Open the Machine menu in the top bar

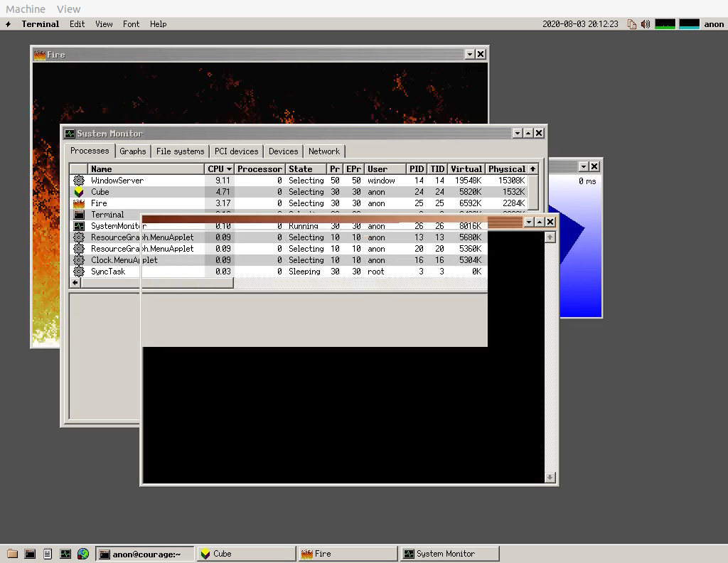25,9
